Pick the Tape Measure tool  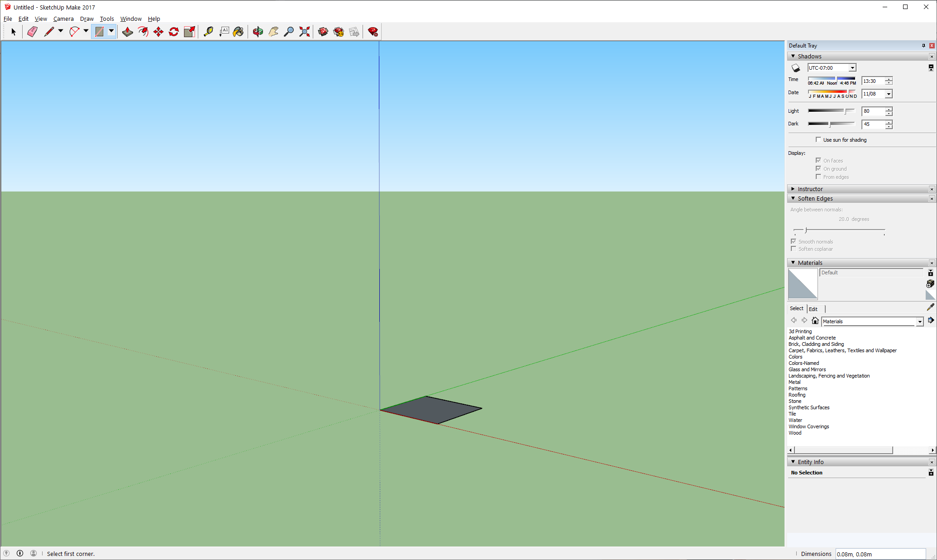208,32
